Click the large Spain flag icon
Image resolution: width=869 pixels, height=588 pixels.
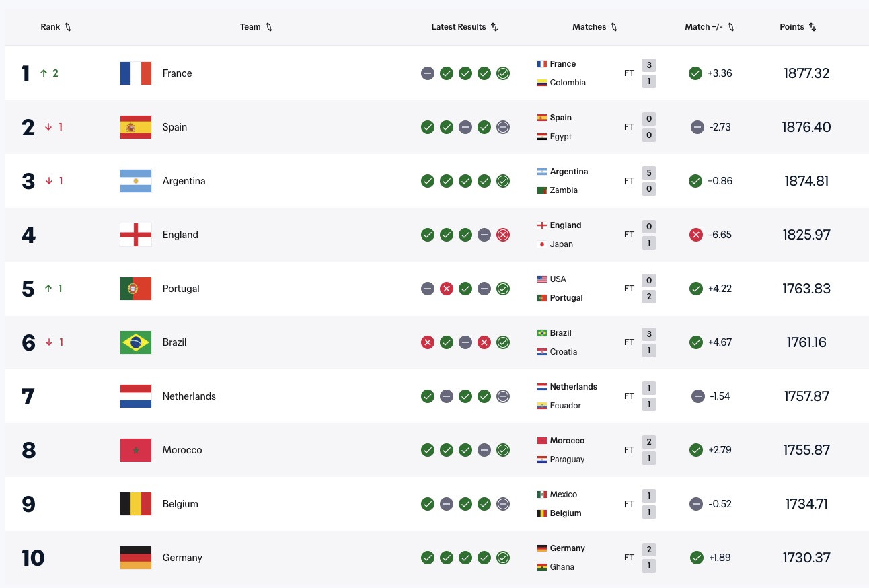point(135,127)
